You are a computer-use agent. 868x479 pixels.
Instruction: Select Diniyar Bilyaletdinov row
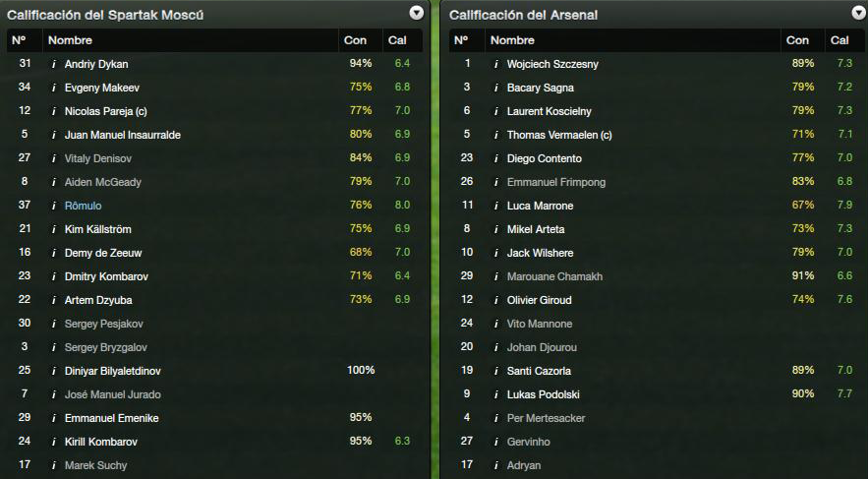click(x=214, y=371)
